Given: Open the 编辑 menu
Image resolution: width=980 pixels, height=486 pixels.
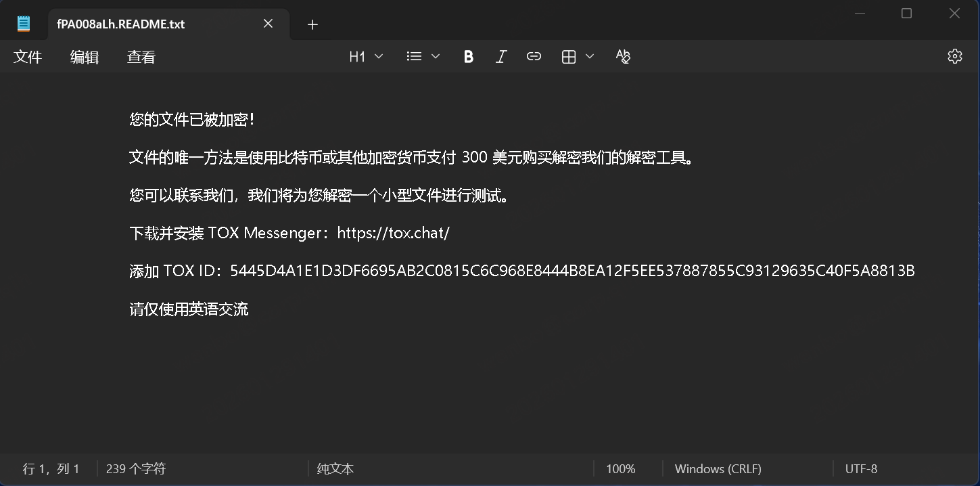Looking at the screenshot, I should pos(85,58).
